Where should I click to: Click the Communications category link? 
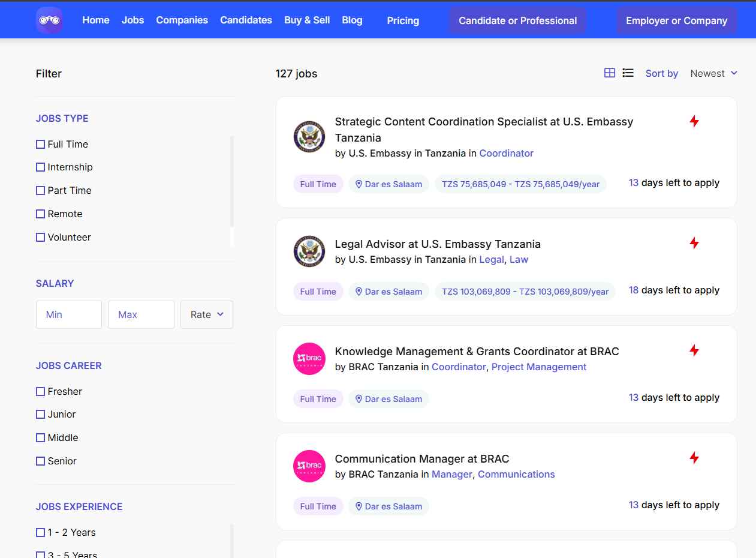(x=516, y=474)
